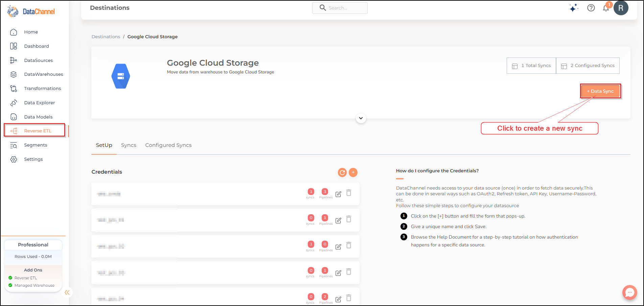Click the "Give a unique name and click Save." step
Screen dimensions: 644x306
tap(448, 227)
